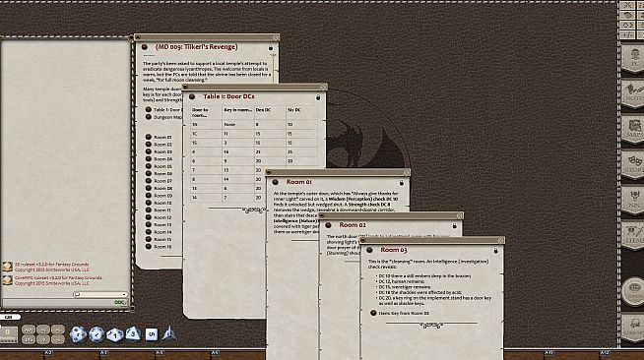Image resolution: width=644 pixels, height=360 pixels.
Task: Open Room 16 link in story list
Action: [x=159, y=247]
